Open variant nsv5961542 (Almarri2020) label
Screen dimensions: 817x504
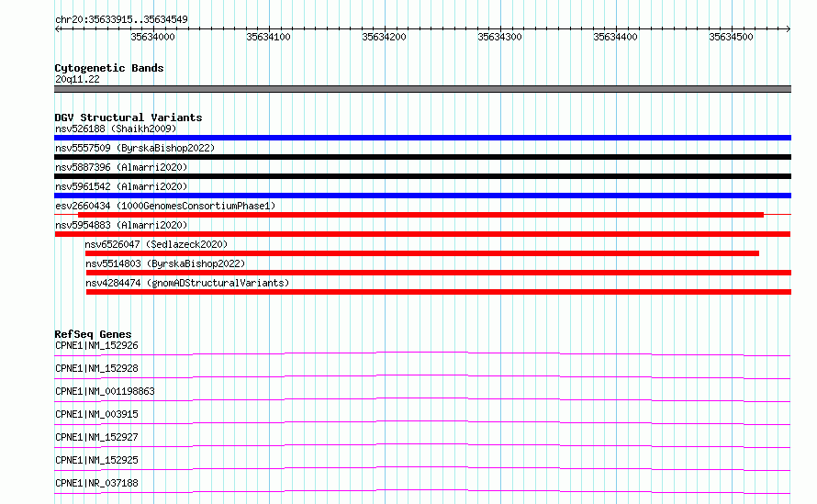pyautogui.click(x=121, y=186)
